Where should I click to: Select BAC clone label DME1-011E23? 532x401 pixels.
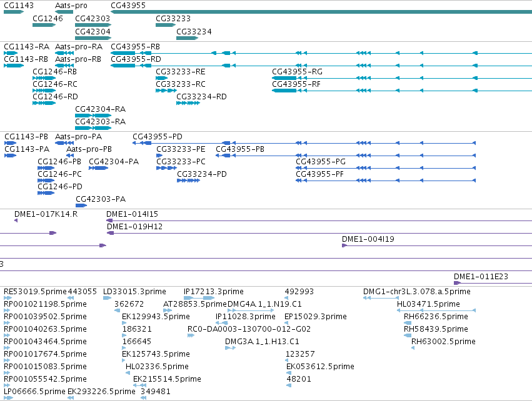[x=481, y=277]
